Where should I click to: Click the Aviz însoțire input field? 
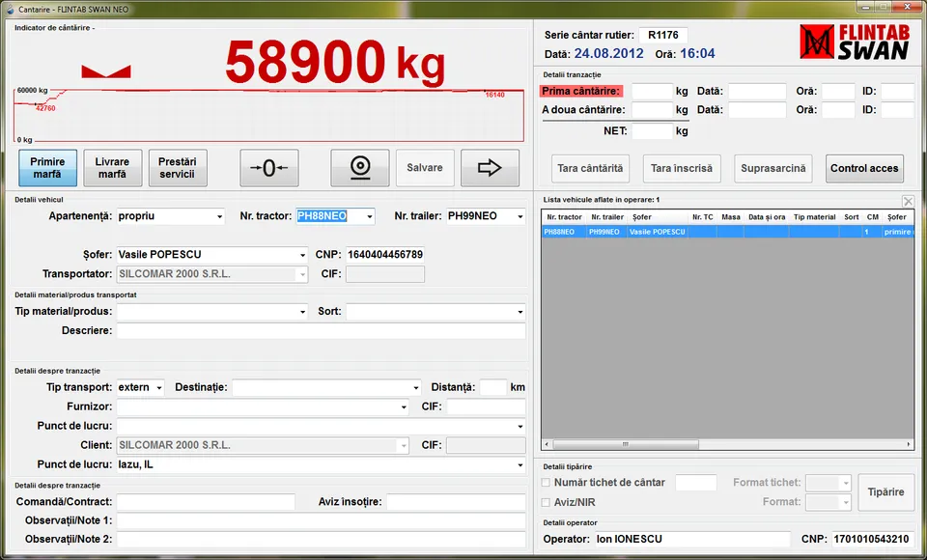point(456,502)
